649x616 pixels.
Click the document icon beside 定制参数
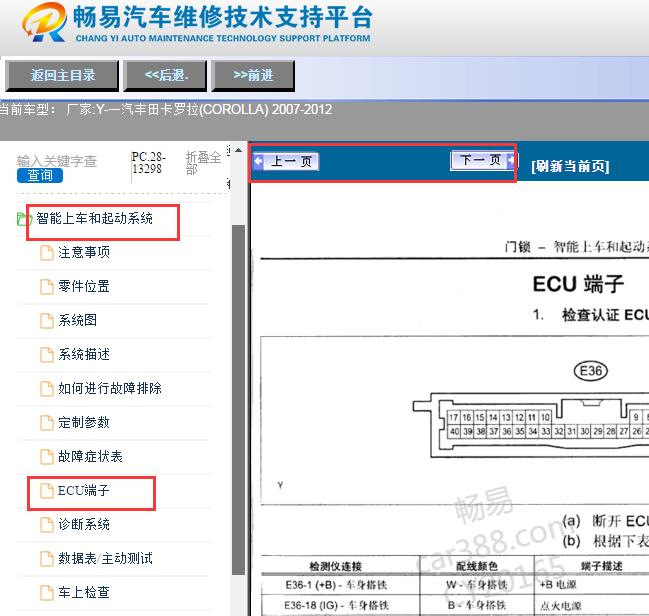click(x=47, y=423)
